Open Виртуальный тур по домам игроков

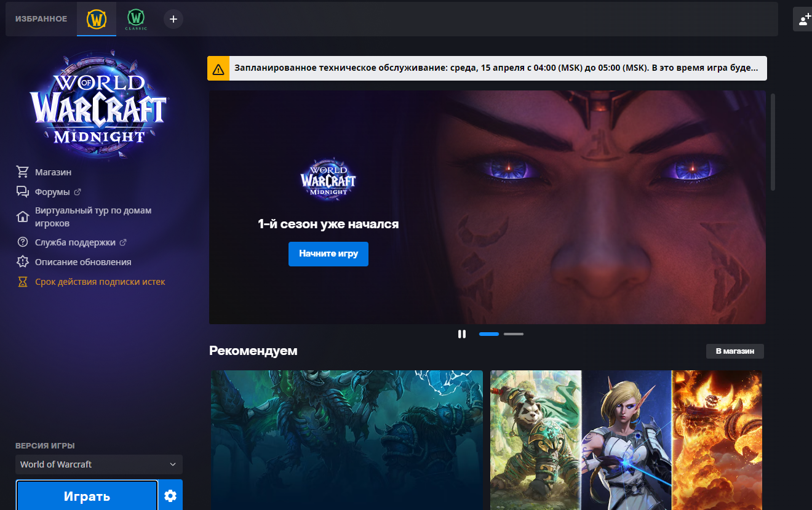point(93,217)
